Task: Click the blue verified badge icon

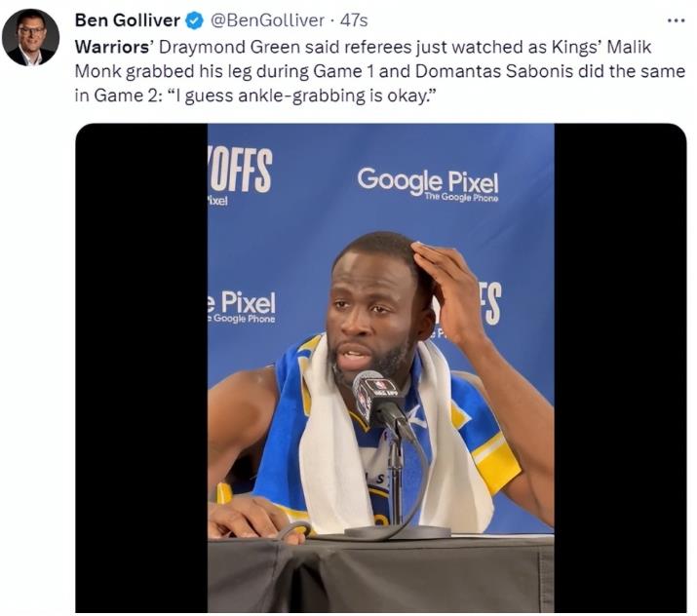Action: [x=194, y=20]
